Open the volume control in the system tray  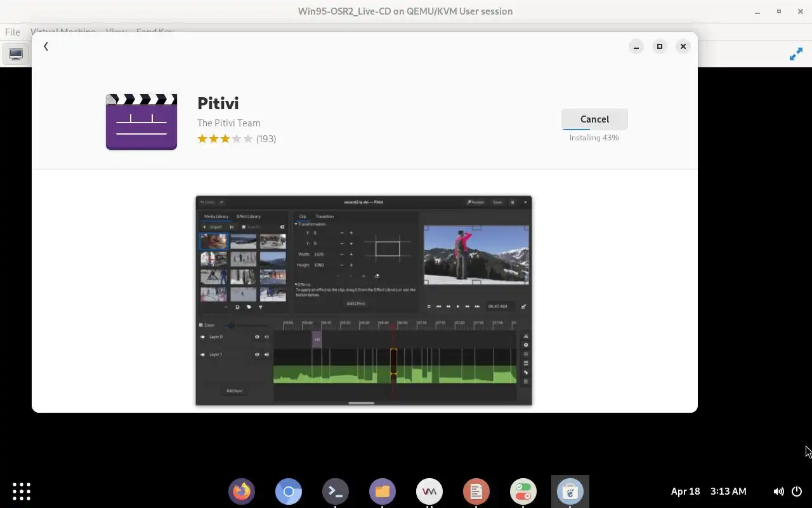pos(778,491)
